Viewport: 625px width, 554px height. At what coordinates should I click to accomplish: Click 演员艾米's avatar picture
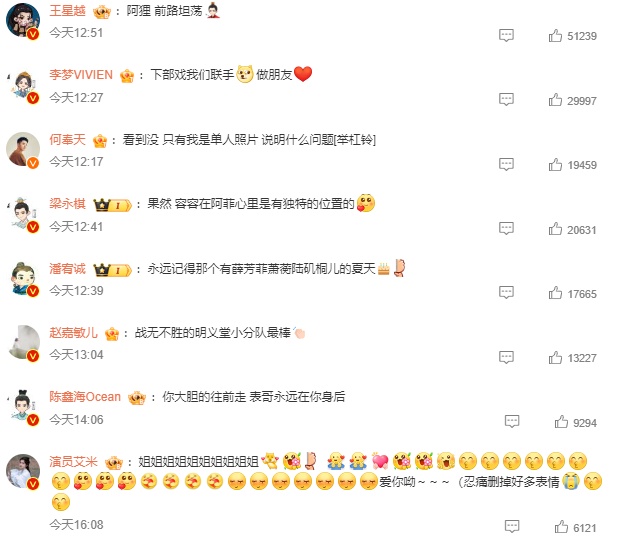tap(23, 471)
